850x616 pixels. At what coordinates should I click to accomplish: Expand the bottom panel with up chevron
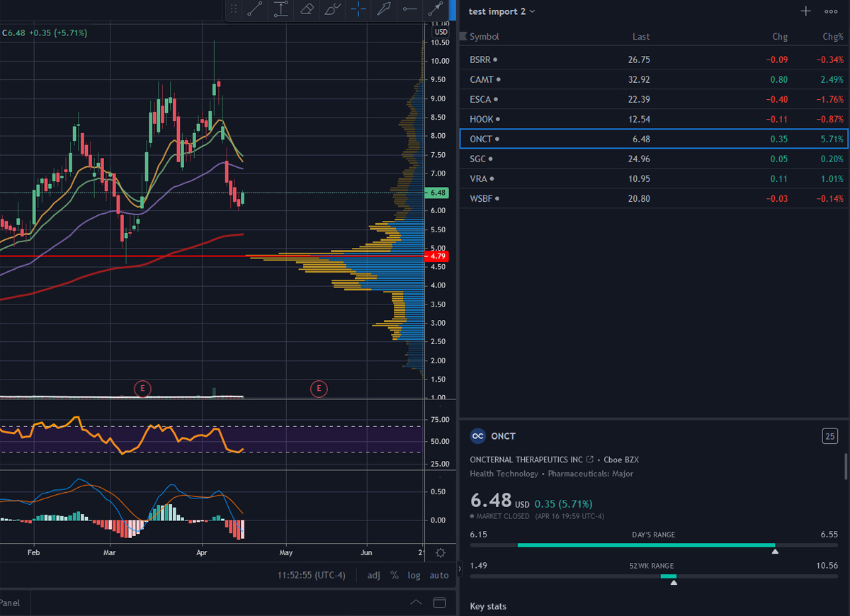(416, 603)
